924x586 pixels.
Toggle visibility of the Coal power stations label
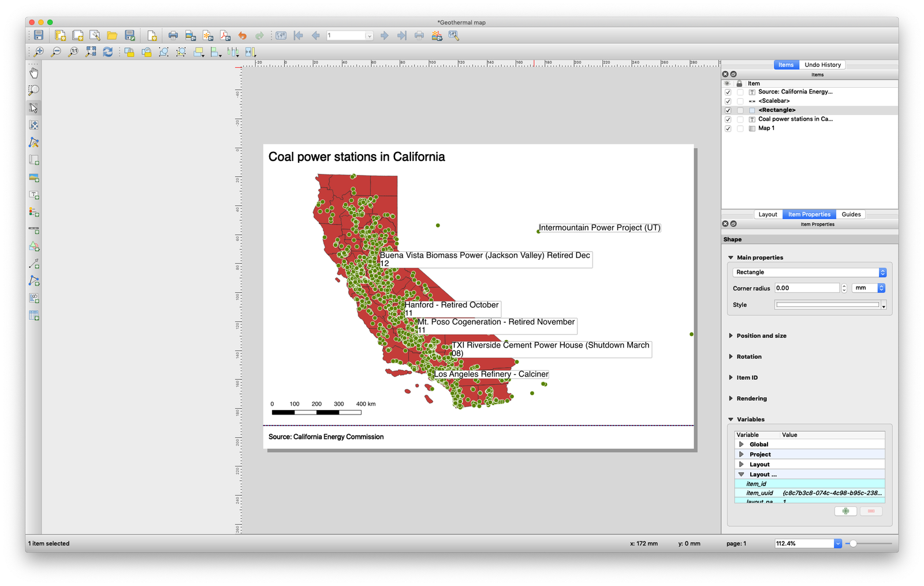(728, 120)
